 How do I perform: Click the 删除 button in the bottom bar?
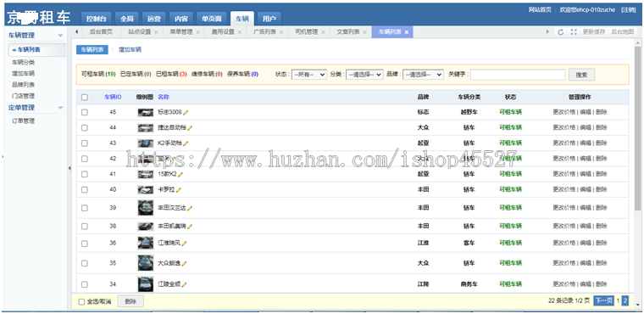coord(130,301)
